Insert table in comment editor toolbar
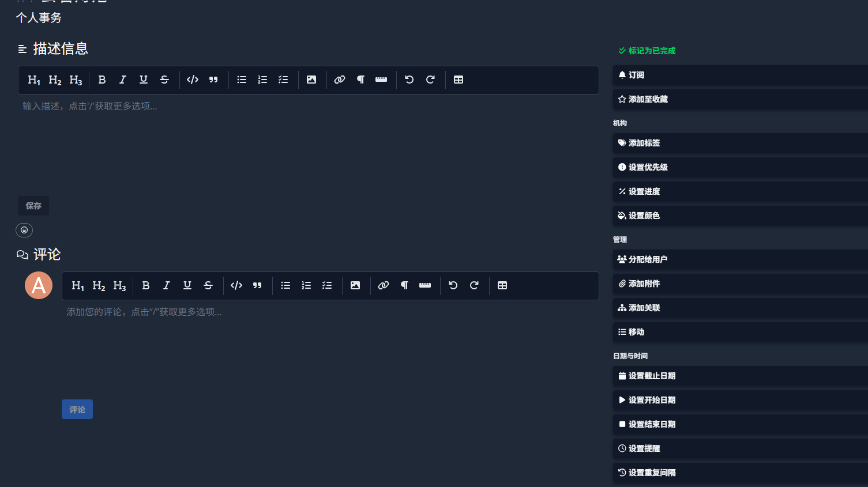This screenshot has height=487, width=868. (502, 286)
